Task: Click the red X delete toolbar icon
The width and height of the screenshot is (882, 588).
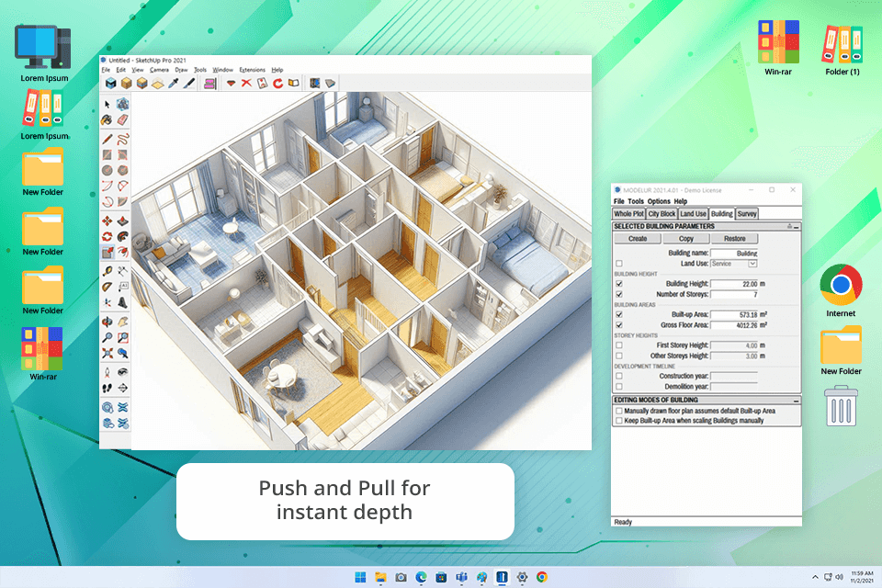Action: [246, 84]
